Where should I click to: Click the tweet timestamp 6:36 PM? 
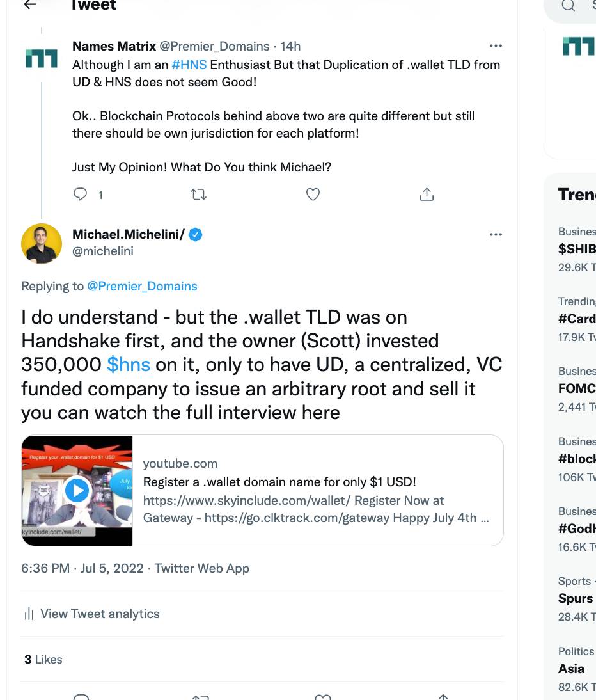(45, 568)
